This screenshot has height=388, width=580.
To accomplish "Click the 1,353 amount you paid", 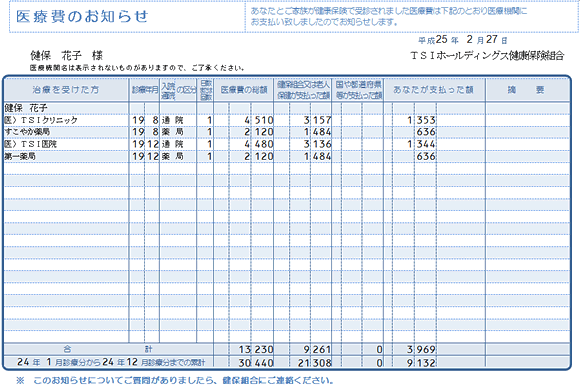I will (x=421, y=120).
